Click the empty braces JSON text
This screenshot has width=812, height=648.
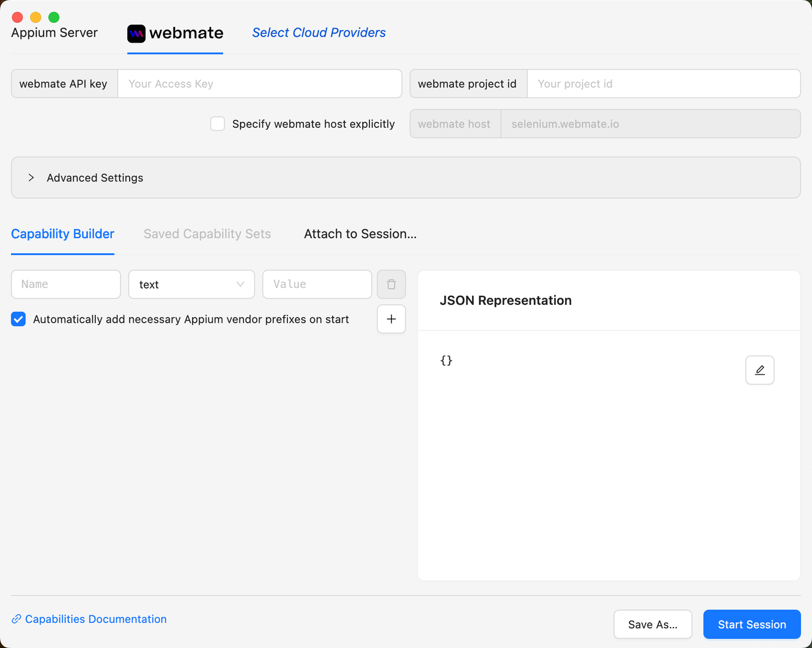coord(446,361)
